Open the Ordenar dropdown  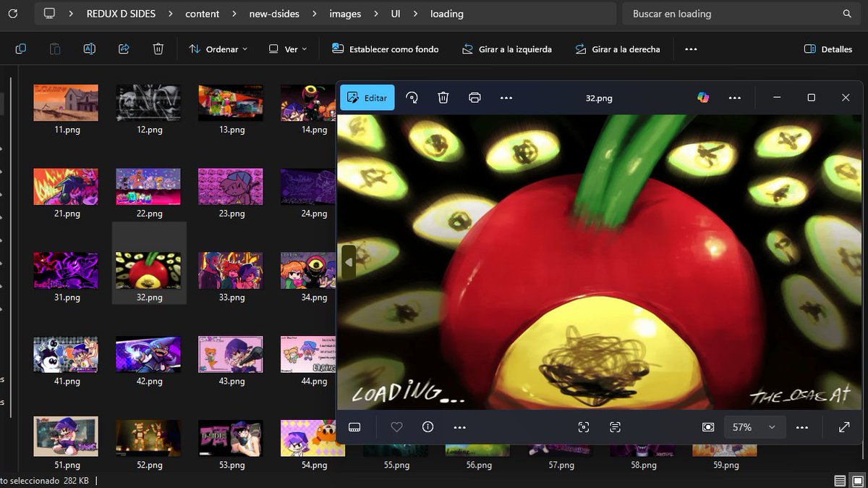pyautogui.click(x=218, y=49)
